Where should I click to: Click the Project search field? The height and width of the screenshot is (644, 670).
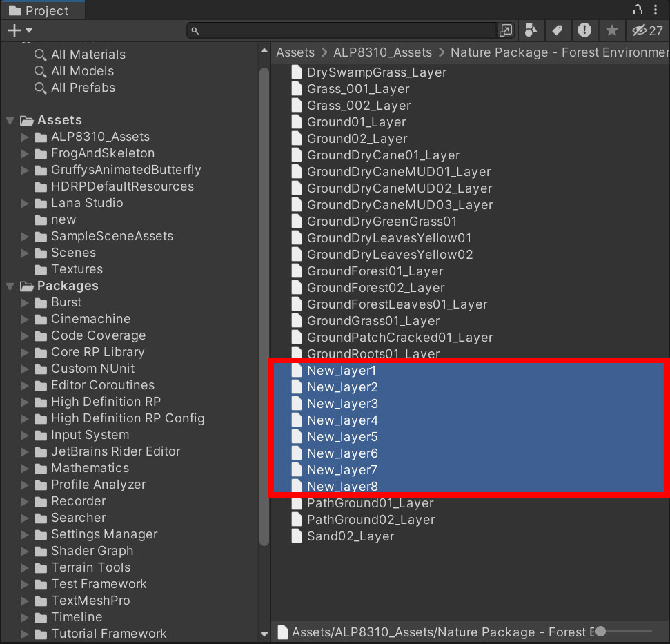[342, 30]
